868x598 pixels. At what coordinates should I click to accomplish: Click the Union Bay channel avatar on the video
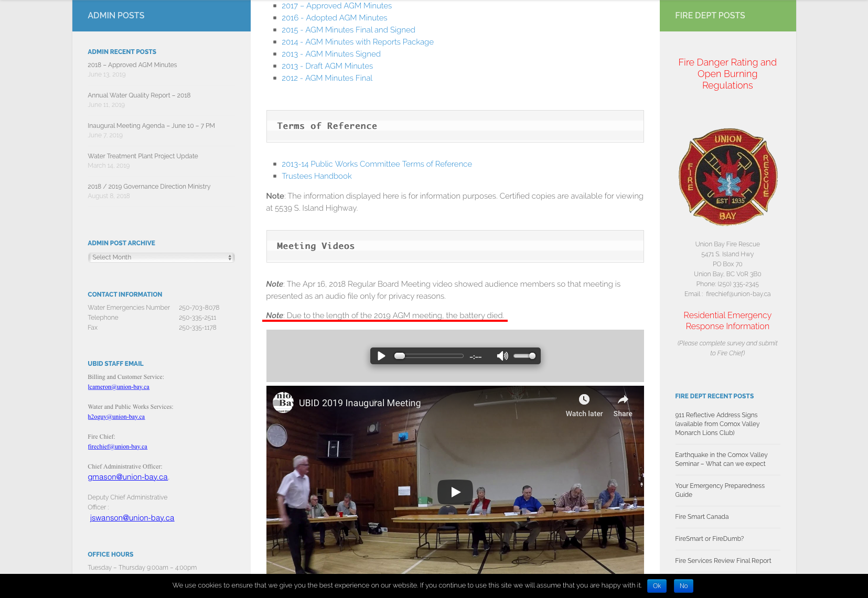click(282, 403)
